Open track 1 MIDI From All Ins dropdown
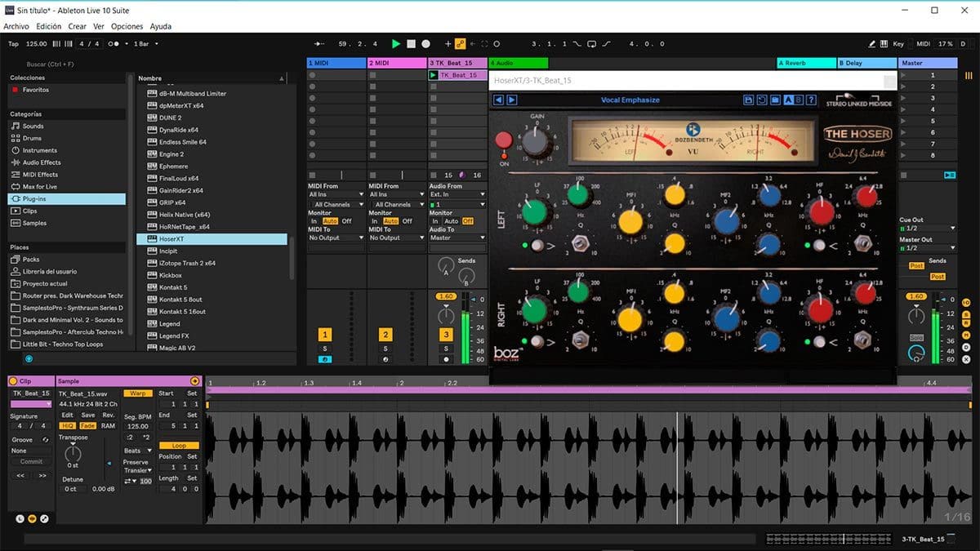 (x=336, y=194)
